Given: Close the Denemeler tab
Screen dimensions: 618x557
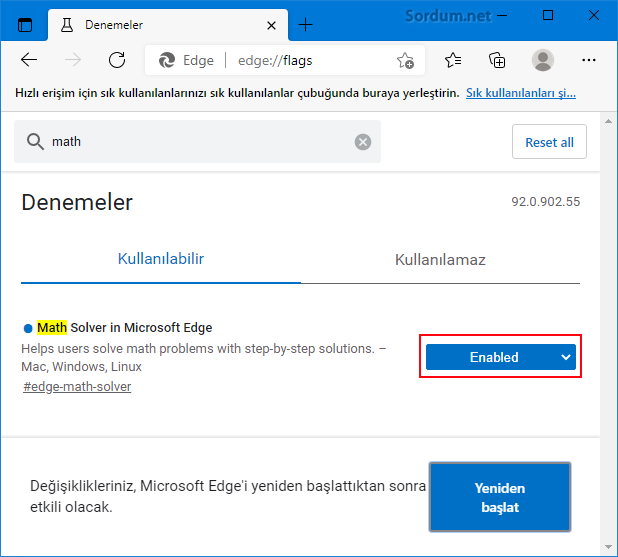Looking at the screenshot, I should [x=271, y=26].
